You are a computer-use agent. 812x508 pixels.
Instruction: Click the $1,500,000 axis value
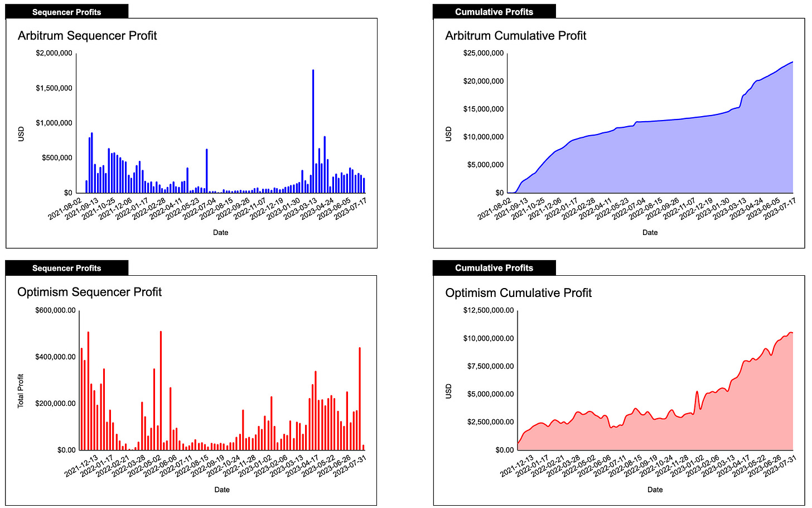pos(54,88)
